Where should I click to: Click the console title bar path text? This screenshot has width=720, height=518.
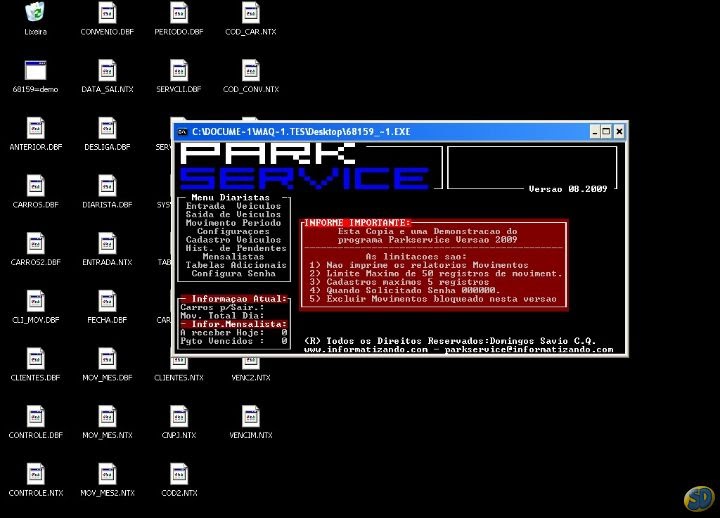point(301,132)
